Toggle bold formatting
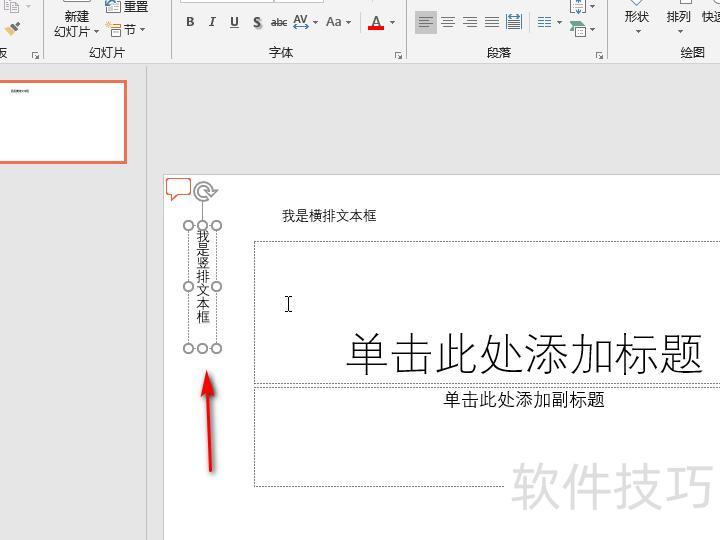 tap(190, 22)
